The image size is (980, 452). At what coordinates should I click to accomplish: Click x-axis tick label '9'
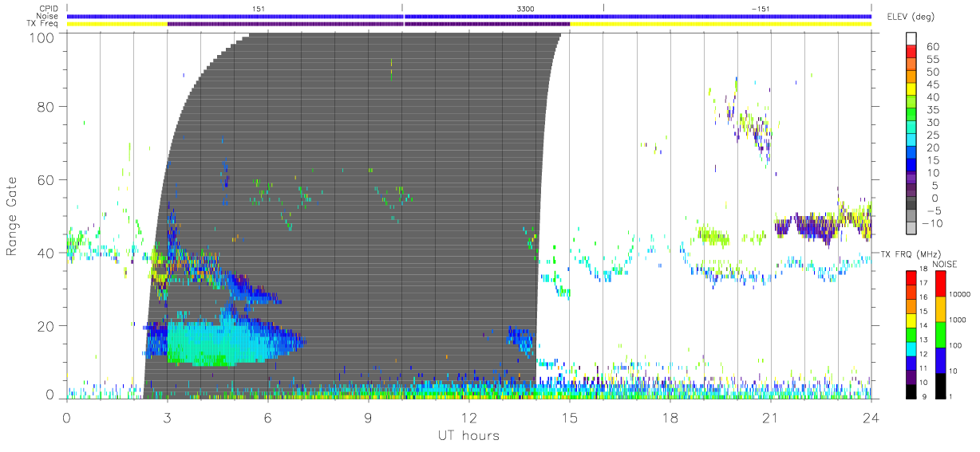click(368, 417)
